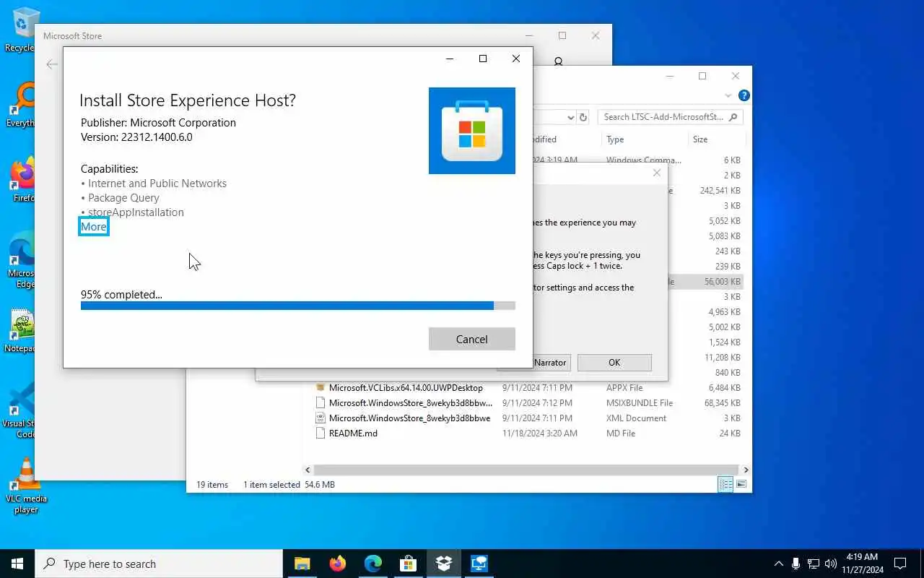The width and height of the screenshot is (924, 578).
Task: Close the Narrator dialog with X
Action: pos(656,173)
